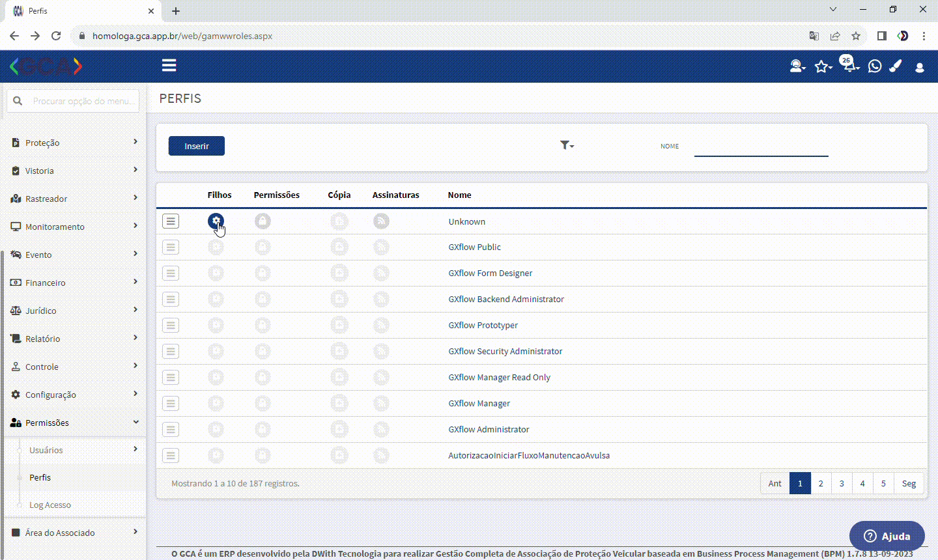This screenshot has height=560, width=938.
Task: Click Assinaturas icon in Unknown row
Action: click(381, 221)
